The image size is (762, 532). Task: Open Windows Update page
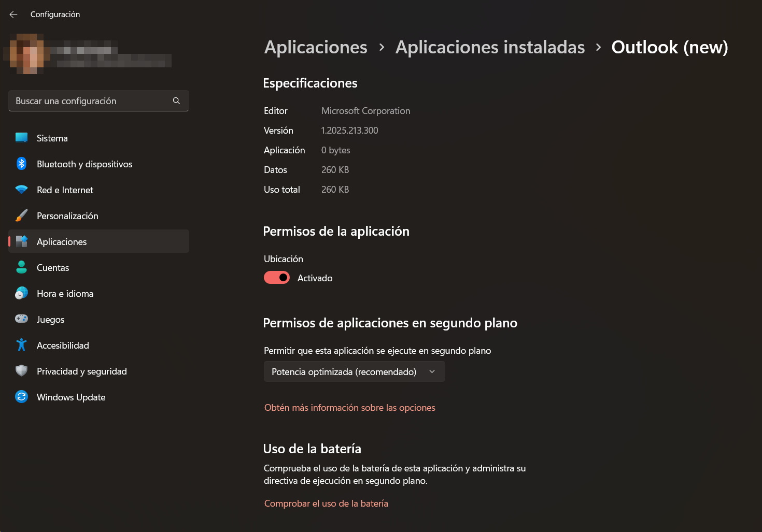coord(98,397)
